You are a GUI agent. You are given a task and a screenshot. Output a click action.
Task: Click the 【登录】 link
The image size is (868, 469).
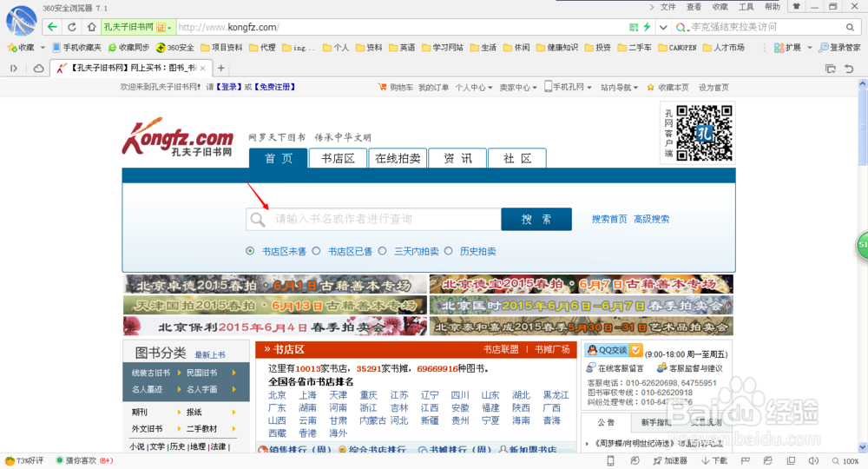tap(229, 87)
